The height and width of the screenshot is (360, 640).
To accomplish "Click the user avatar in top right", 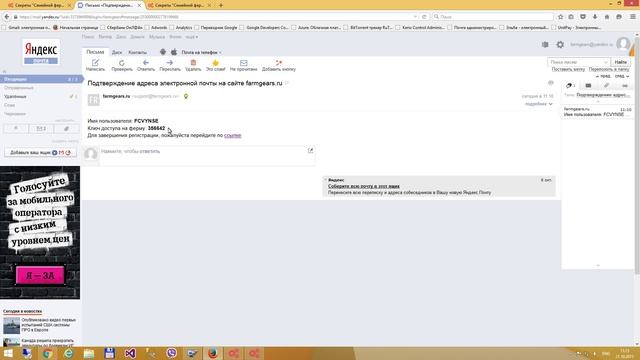I will tap(623, 44).
